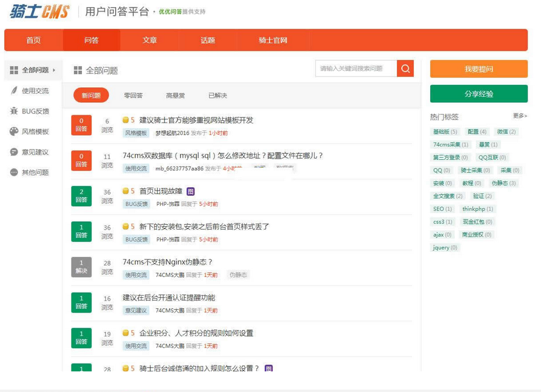Open question 74cms不支持Nginx伪静态

167,262
